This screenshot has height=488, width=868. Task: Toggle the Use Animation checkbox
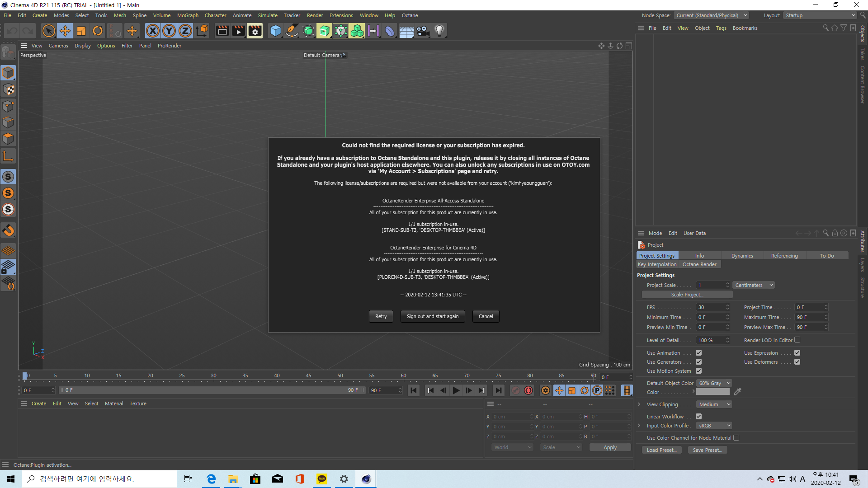click(x=698, y=353)
